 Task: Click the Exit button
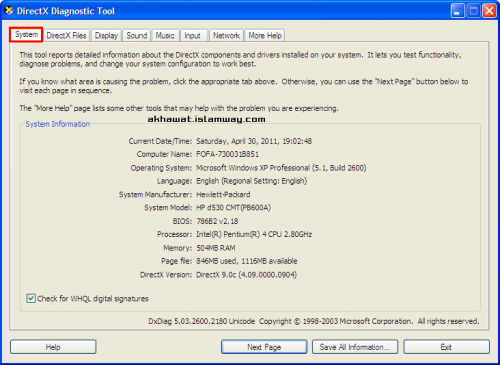(446, 347)
